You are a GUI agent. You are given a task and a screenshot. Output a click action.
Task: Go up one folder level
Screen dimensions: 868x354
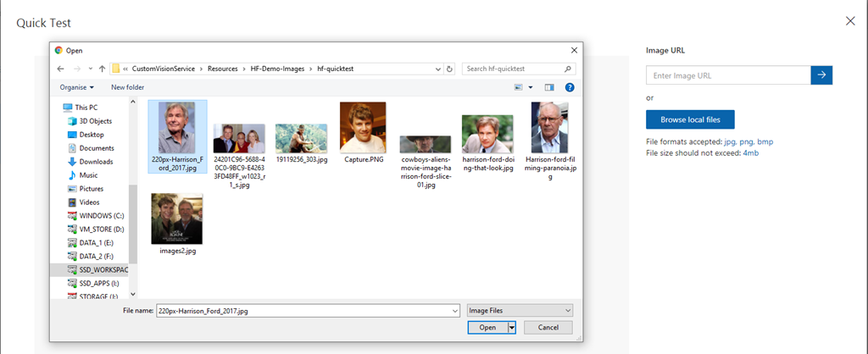point(102,69)
